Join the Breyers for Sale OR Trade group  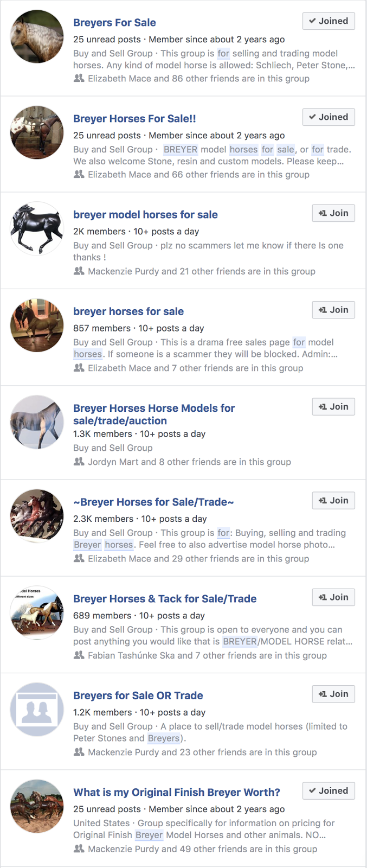click(333, 694)
